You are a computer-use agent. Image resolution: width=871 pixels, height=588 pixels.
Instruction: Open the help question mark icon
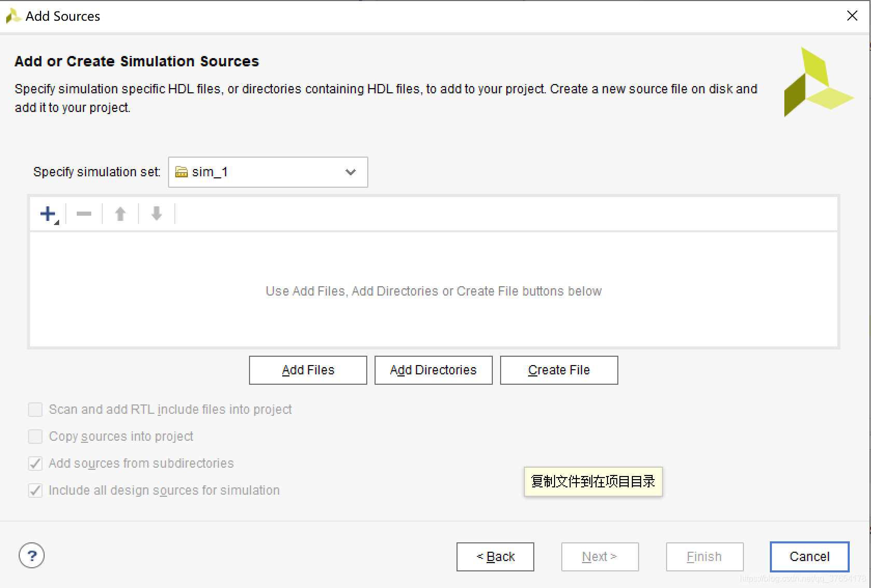32,556
